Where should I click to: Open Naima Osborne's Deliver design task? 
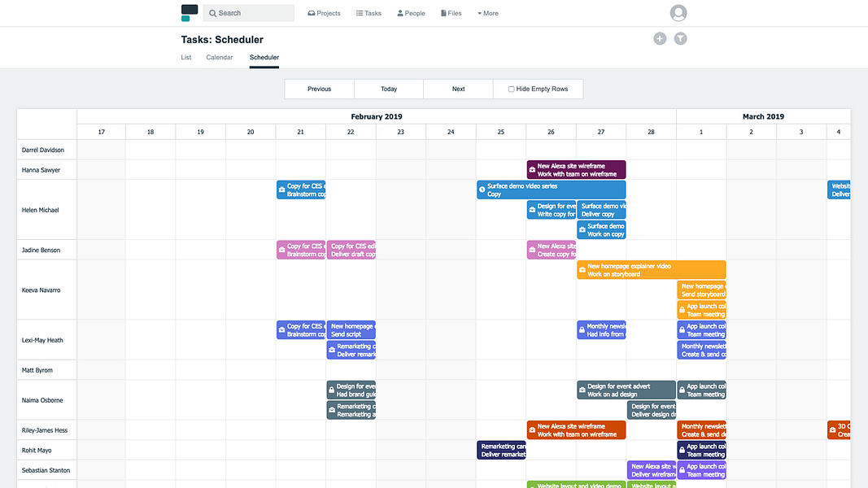pos(652,410)
